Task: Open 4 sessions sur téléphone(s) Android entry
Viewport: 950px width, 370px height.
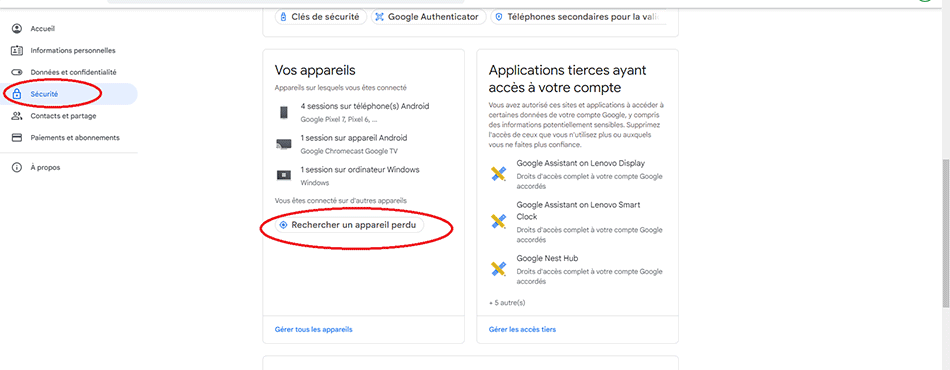Action: 364,113
